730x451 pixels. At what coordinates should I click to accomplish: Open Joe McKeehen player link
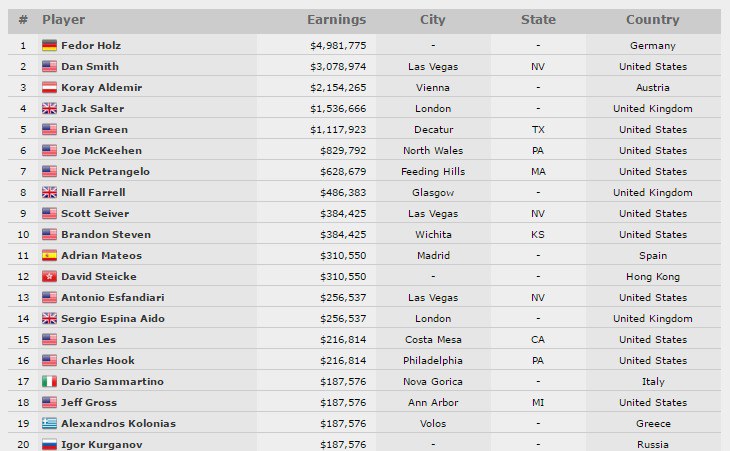(x=99, y=150)
